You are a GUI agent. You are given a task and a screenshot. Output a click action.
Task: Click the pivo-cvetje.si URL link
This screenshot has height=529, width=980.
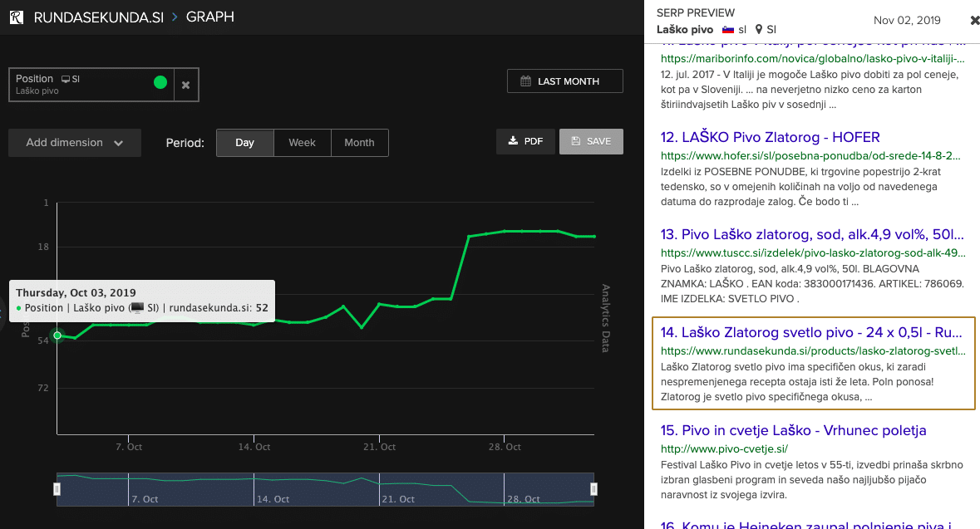(x=724, y=448)
